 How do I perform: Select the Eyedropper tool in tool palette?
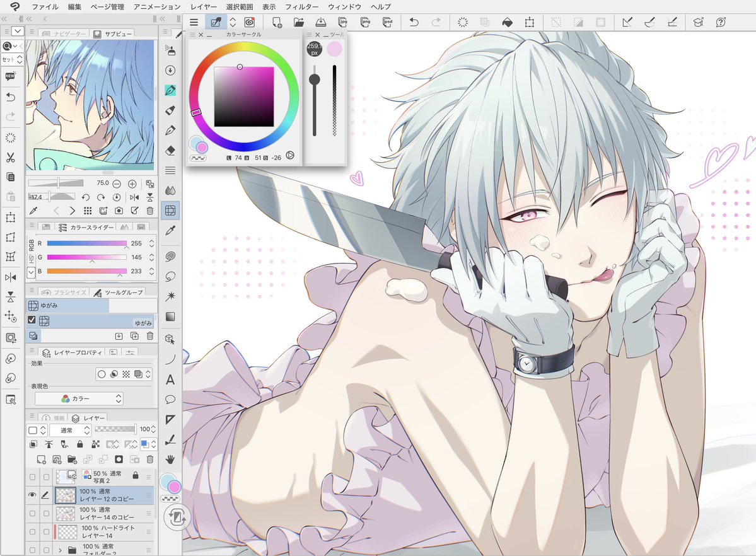click(x=170, y=231)
